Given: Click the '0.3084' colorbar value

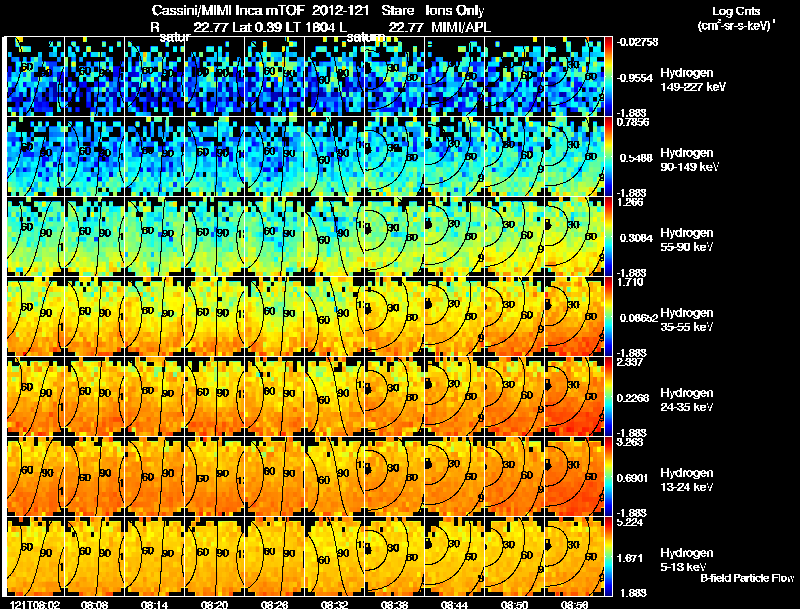Looking at the screenshot, I should point(636,238).
